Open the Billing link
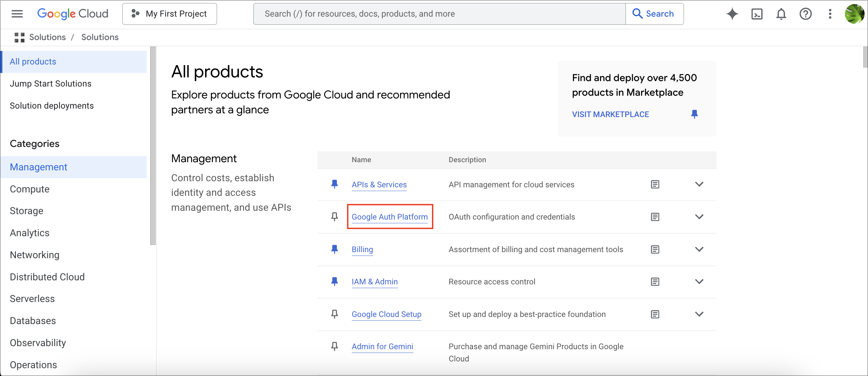 pyautogui.click(x=362, y=249)
